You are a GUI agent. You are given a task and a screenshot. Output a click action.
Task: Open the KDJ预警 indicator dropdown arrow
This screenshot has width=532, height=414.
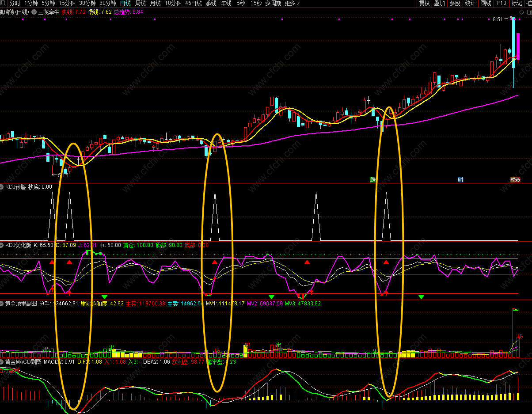2,187
